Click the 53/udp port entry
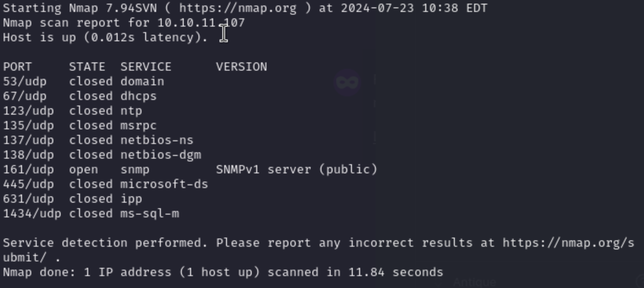The image size is (644, 288). tap(24, 82)
